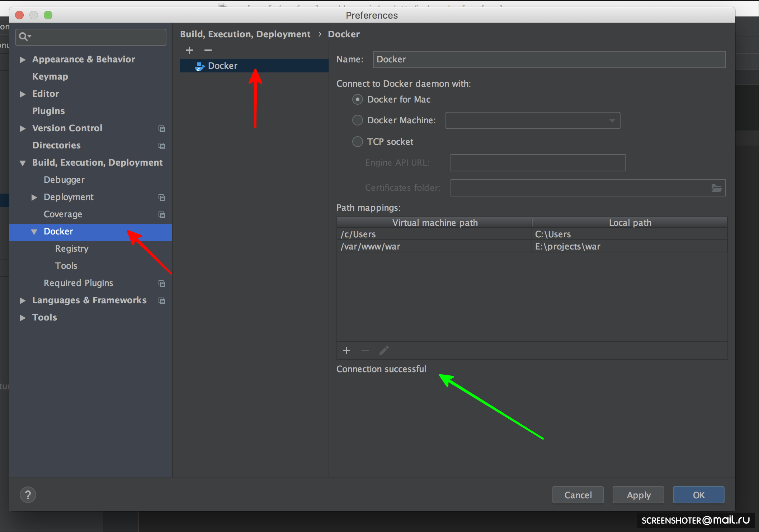Select the TCP socket radio button

coord(357,142)
